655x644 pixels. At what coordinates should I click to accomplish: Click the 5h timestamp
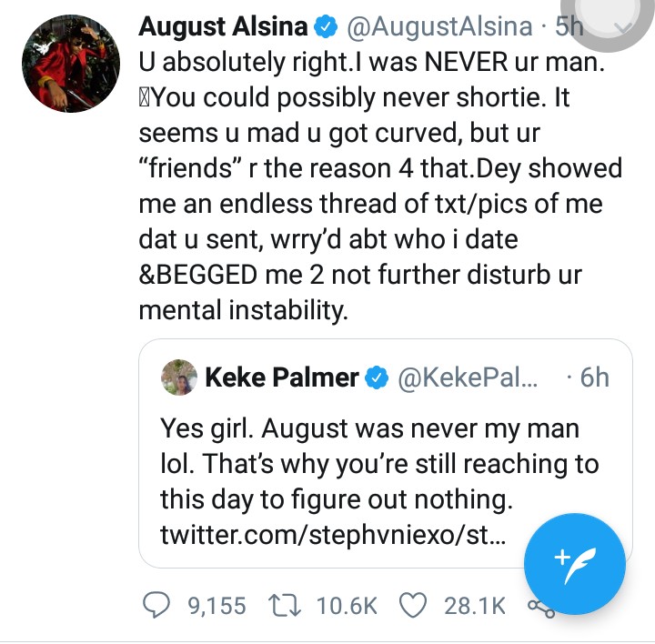tap(567, 27)
